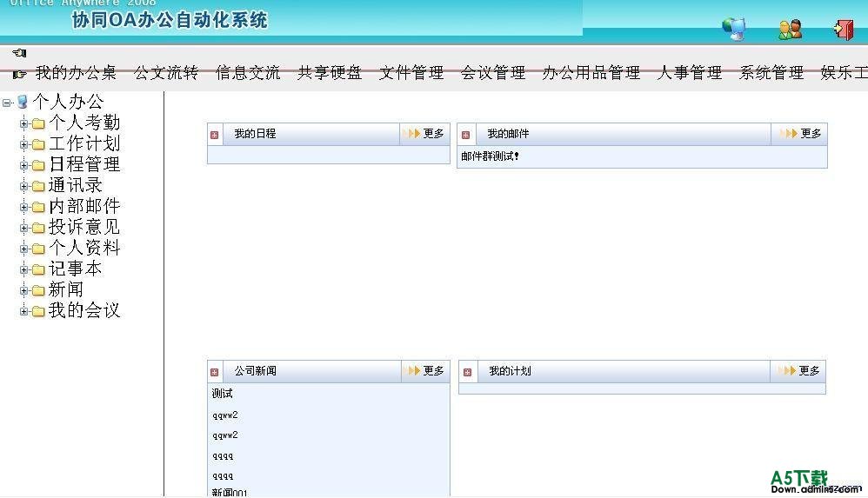
Task: Open the first qqww2 news item
Action: (224, 415)
